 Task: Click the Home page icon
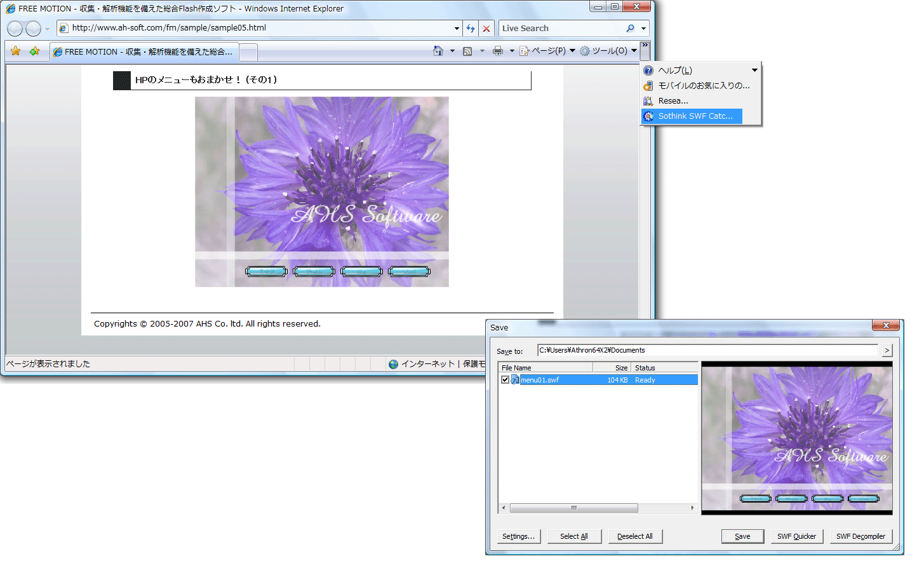438,51
